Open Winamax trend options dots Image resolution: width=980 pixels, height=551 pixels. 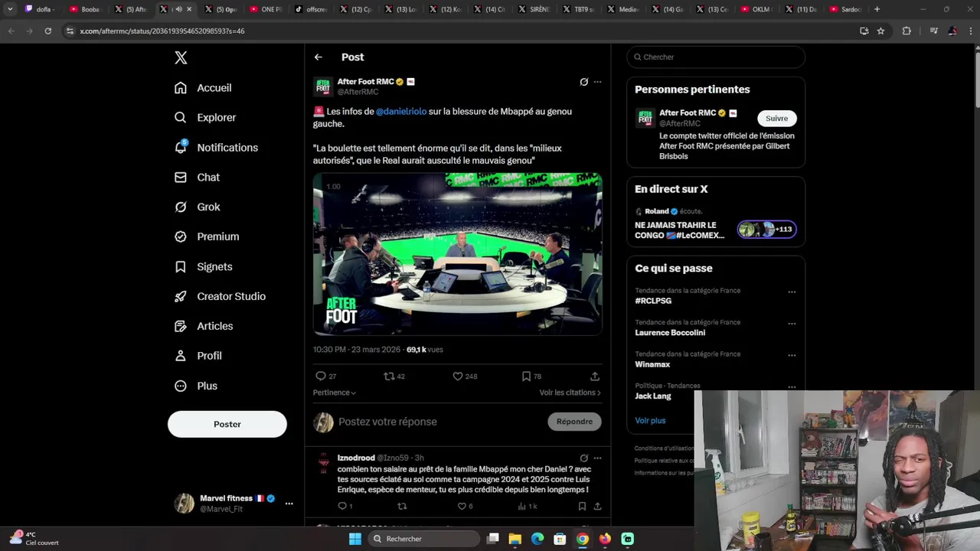pyautogui.click(x=792, y=355)
